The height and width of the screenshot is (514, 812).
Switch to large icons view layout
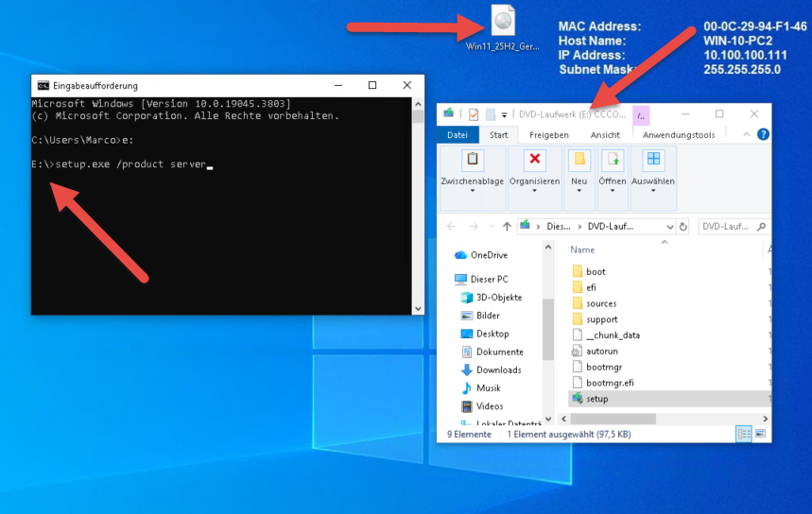pos(759,434)
